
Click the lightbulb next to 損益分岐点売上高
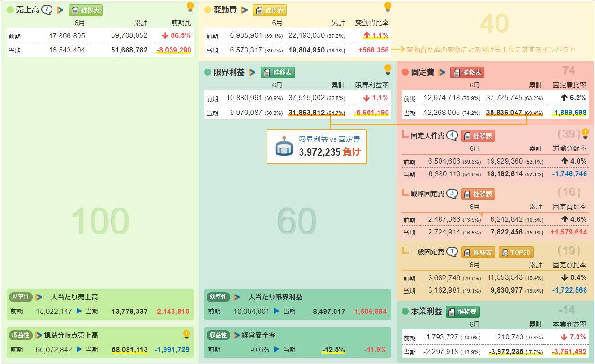pyautogui.click(x=187, y=335)
